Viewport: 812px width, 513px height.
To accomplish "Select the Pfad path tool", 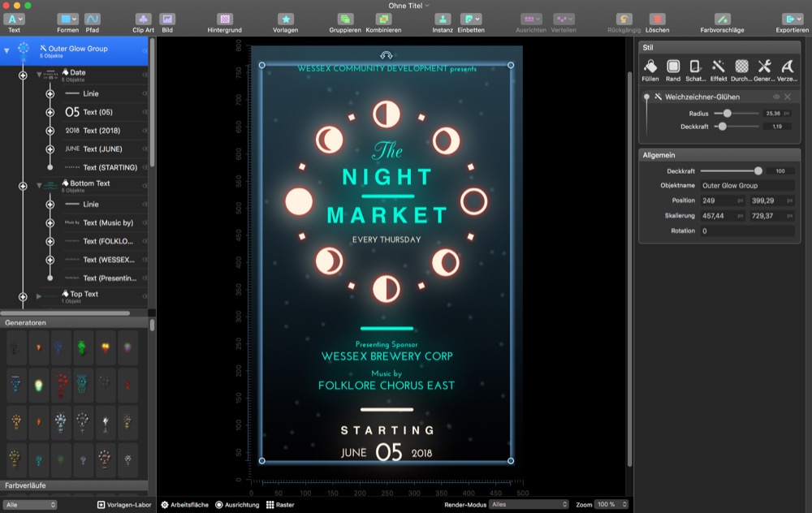I will pyautogui.click(x=93, y=23).
